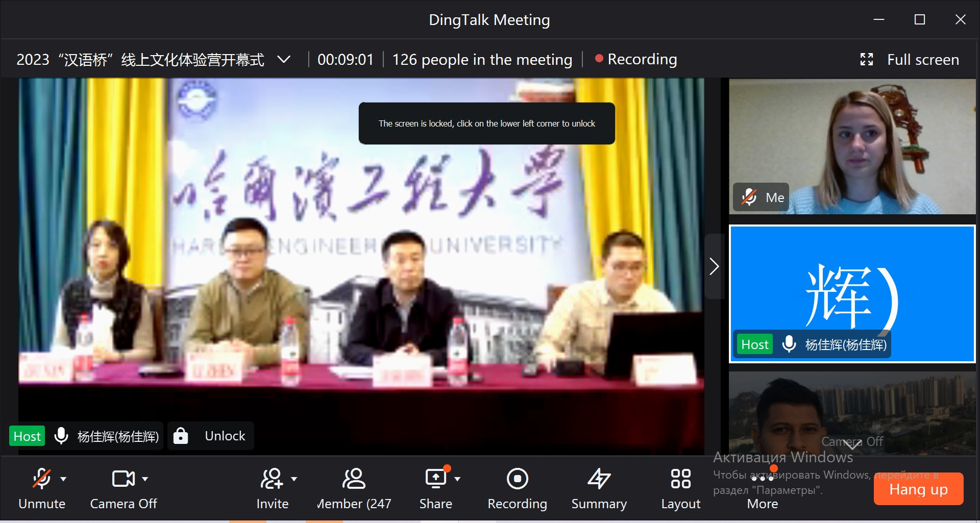Select the Me video thumbnail
Viewport: 980px width, 523px height.
852,146
